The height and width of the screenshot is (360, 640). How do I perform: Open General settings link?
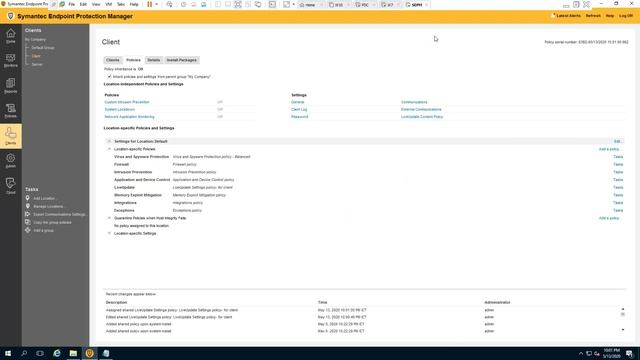coord(298,102)
